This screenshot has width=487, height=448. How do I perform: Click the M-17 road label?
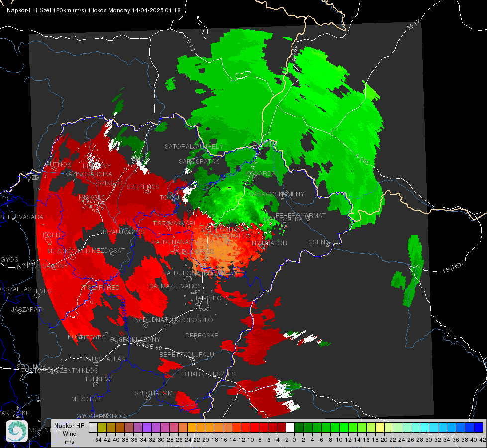point(413,25)
